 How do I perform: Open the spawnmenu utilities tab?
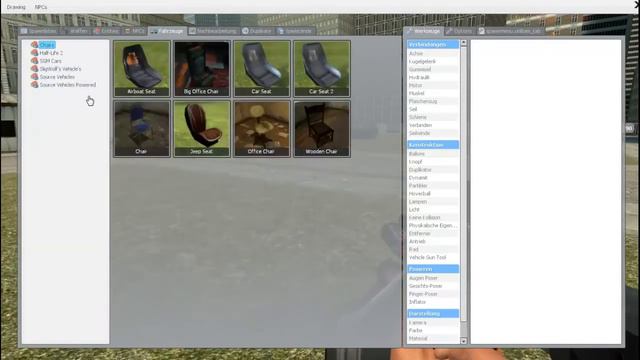click(x=510, y=31)
